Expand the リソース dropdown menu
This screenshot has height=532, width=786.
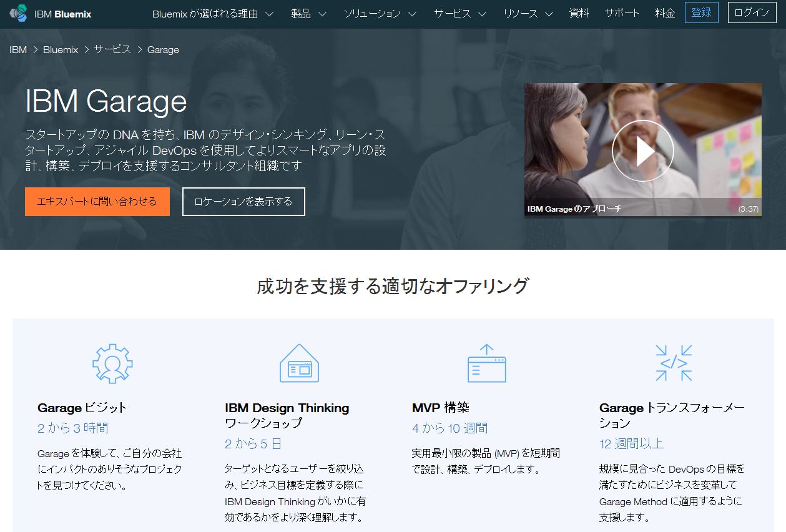click(528, 13)
